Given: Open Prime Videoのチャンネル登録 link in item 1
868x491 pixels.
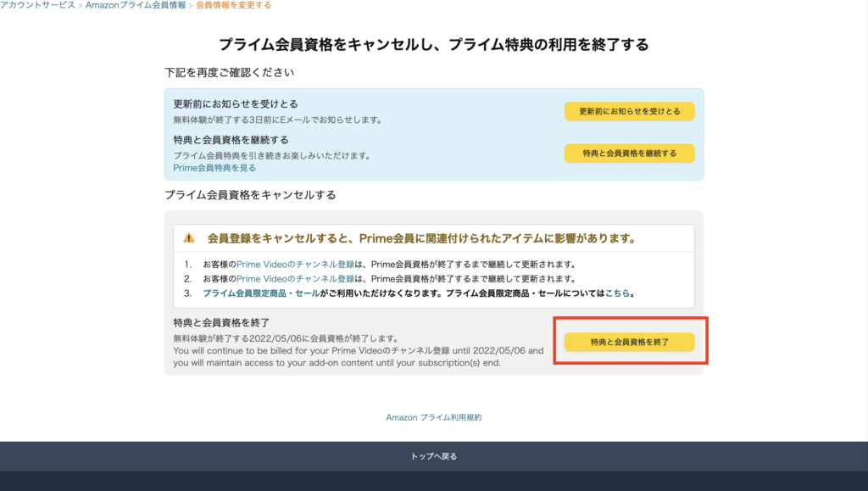Looking at the screenshot, I should pos(295,264).
